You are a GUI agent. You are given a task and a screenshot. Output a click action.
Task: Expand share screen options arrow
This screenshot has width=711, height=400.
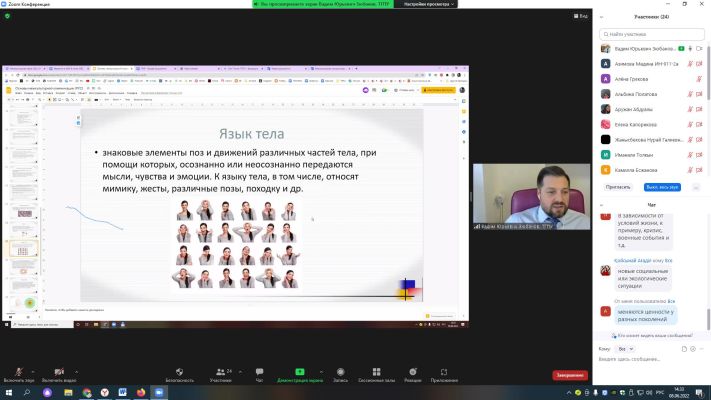tap(321, 372)
